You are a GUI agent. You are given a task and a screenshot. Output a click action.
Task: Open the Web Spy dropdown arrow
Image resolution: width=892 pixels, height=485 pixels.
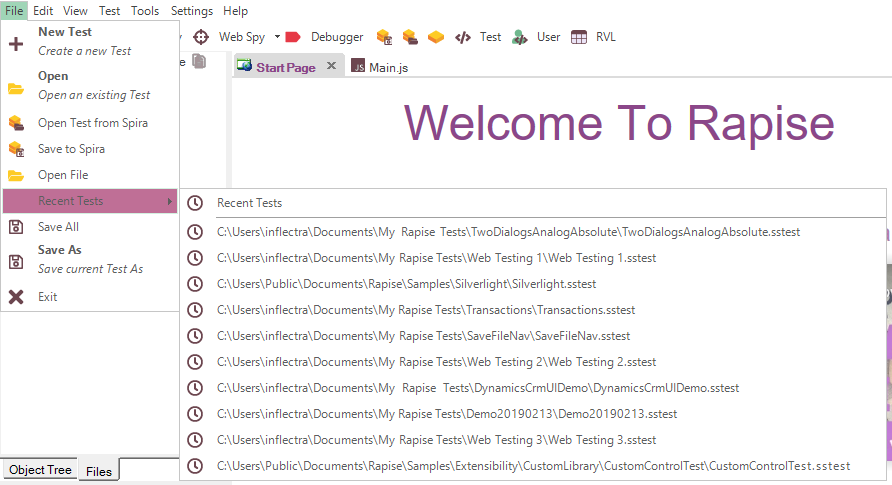point(277,37)
